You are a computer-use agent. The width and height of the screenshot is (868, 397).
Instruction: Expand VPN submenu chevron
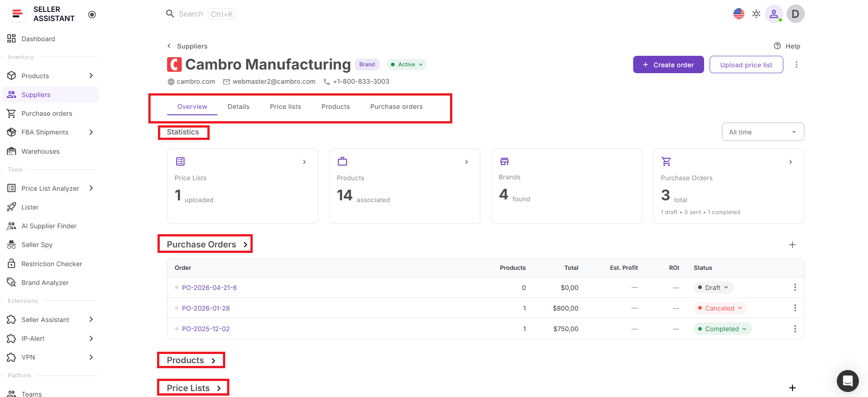tap(91, 357)
